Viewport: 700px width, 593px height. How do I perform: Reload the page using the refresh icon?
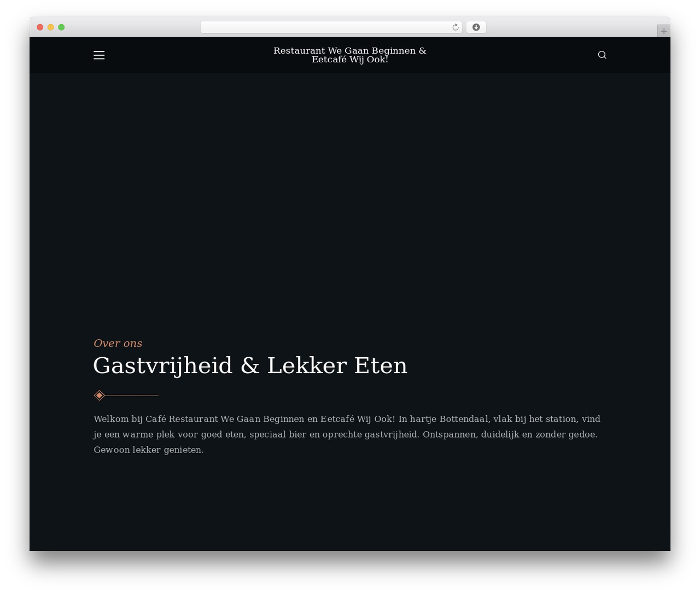click(456, 27)
